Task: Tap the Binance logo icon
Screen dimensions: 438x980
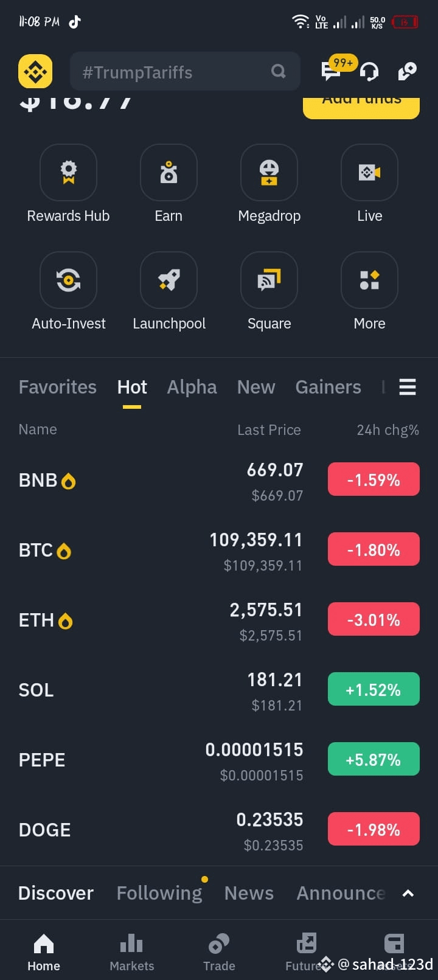Action: point(35,72)
